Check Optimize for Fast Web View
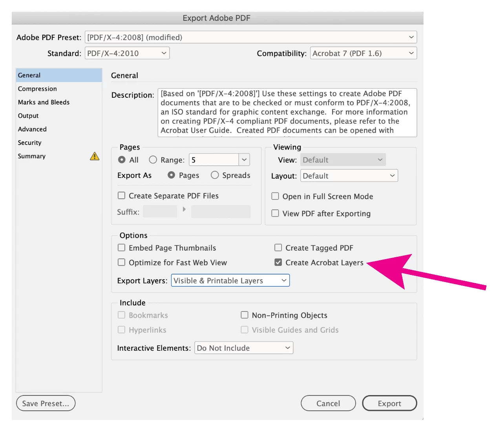Image resolution: width=504 pixels, height=432 pixels. pyautogui.click(x=122, y=262)
